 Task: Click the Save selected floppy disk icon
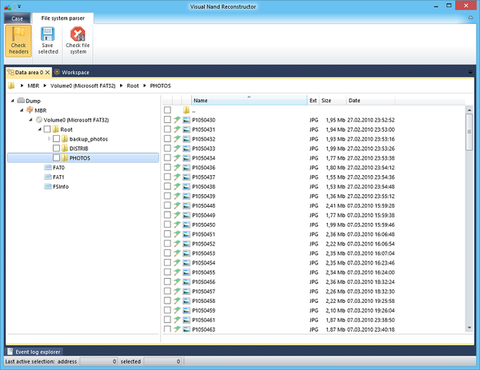click(x=48, y=34)
